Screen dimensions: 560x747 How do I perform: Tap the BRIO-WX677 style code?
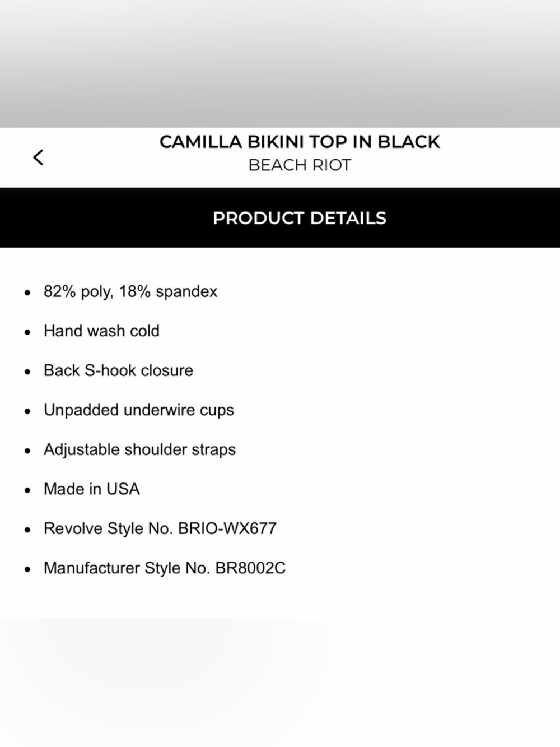click(x=227, y=528)
